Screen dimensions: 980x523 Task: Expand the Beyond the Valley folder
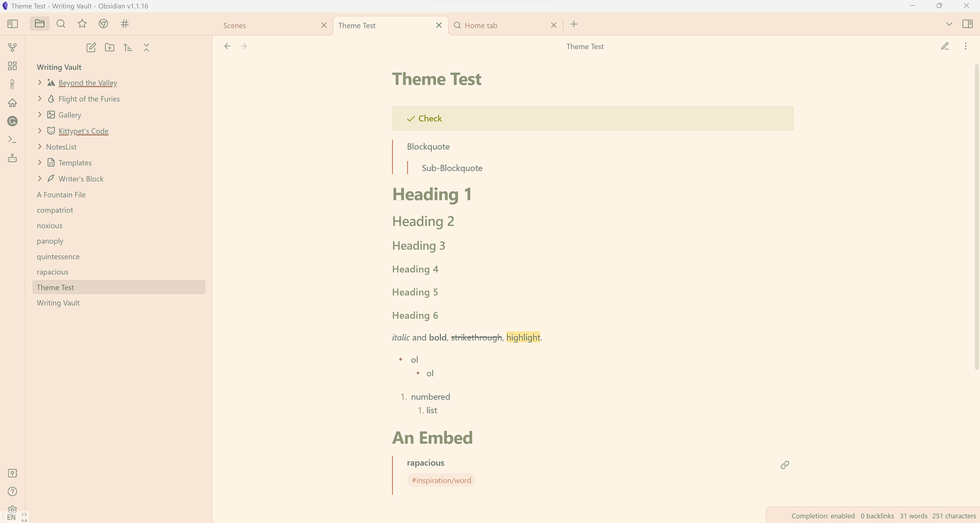click(40, 83)
